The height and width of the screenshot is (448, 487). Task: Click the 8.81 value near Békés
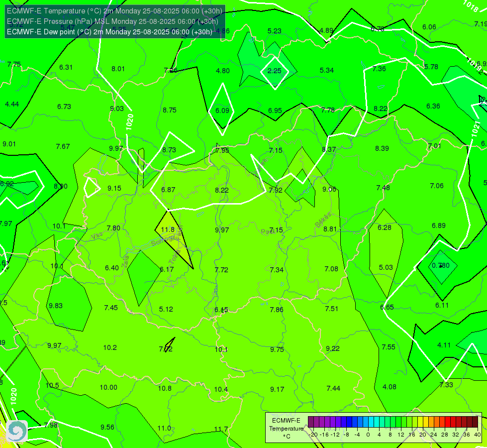pyautogui.click(x=330, y=229)
